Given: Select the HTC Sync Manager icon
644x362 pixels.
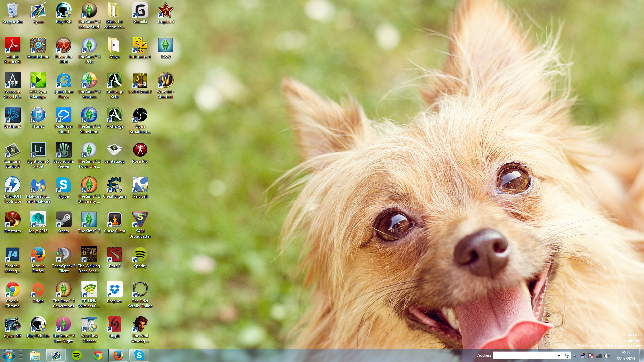Looking at the screenshot, I should coord(38,86).
